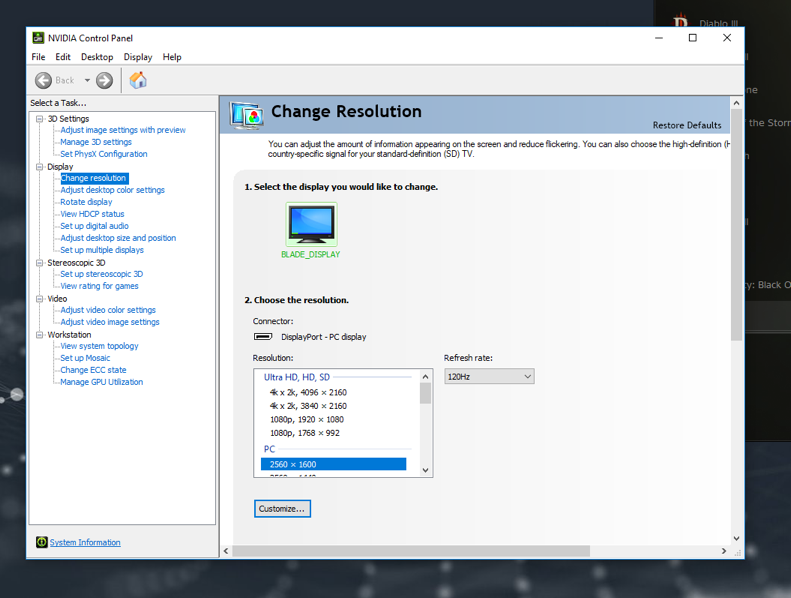The width and height of the screenshot is (791, 598).
Task: Open the Display menu
Action: point(138,57)
